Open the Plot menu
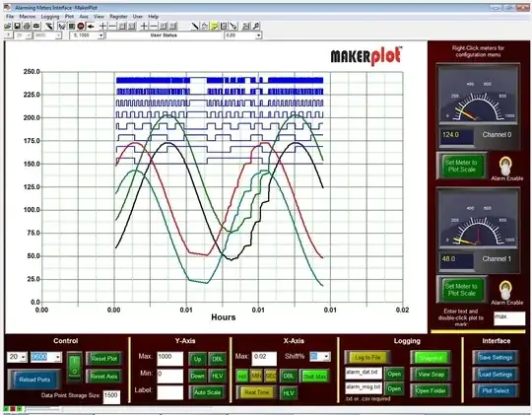This screenshot has width=532, height=415. click(x=69, y=17)
